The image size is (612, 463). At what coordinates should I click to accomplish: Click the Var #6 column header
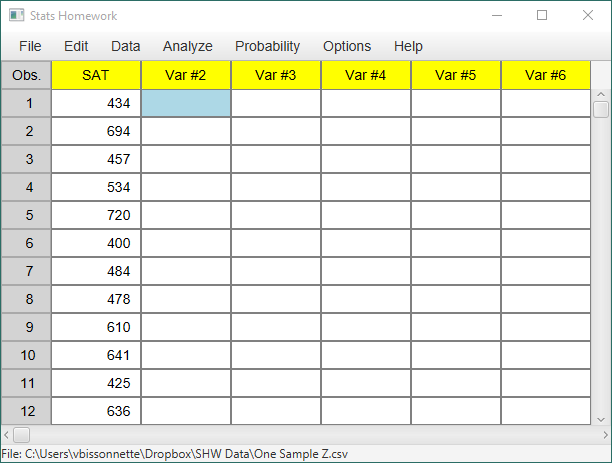coord(546,75)
